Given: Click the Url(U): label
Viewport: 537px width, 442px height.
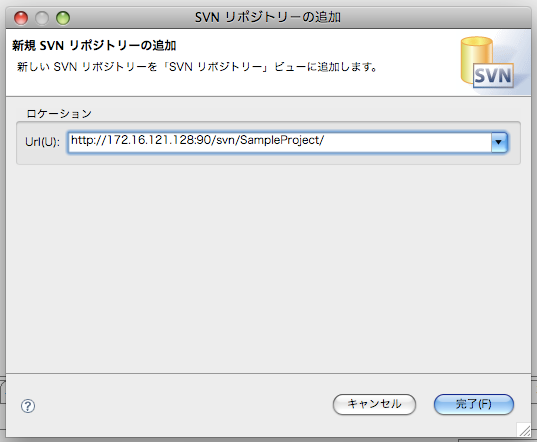Looking at the screenshot, I should 42,142.
